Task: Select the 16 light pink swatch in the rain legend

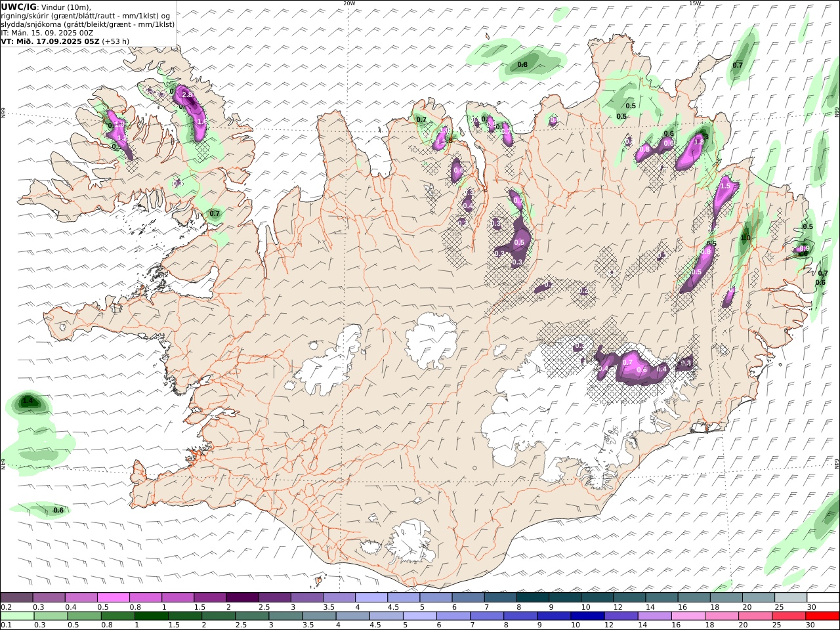Action: (688, 616)
